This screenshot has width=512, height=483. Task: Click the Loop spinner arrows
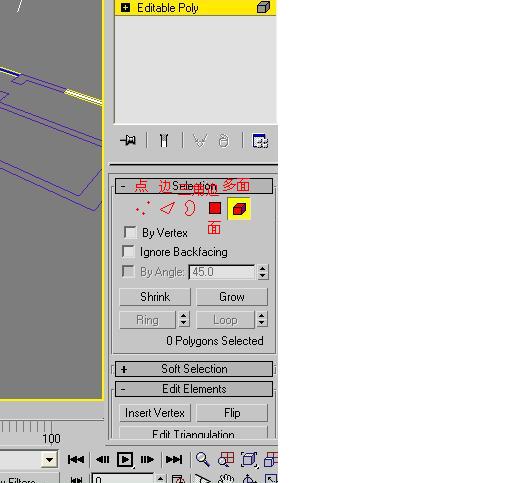262,319
